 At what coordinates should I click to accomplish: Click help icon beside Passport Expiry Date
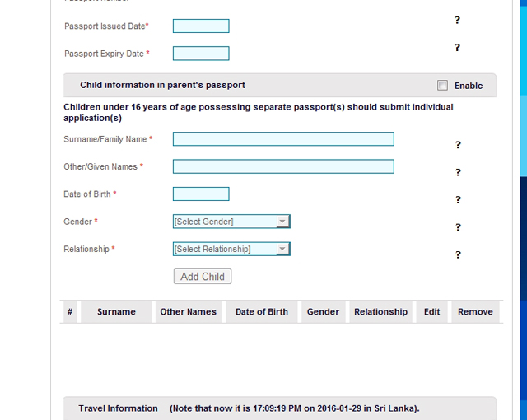(458, 48)
